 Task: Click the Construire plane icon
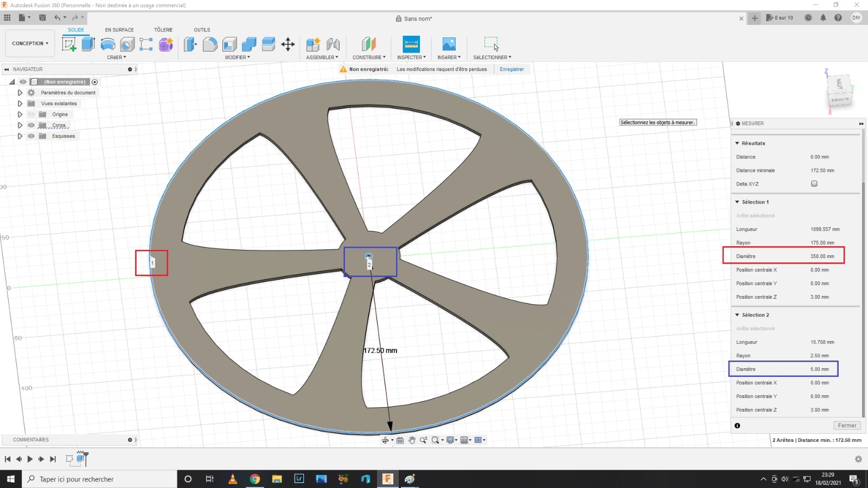(369, 44)
